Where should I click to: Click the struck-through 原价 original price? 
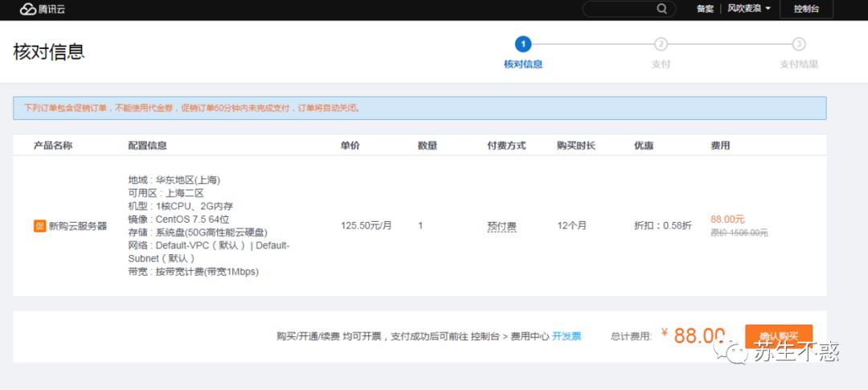pos(739,232)
